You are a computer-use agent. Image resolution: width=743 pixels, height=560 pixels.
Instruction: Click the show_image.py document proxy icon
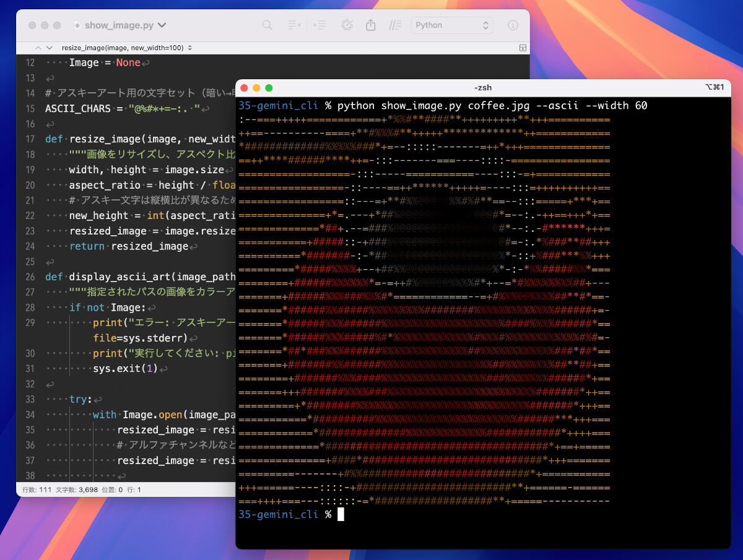click(77, 25)
